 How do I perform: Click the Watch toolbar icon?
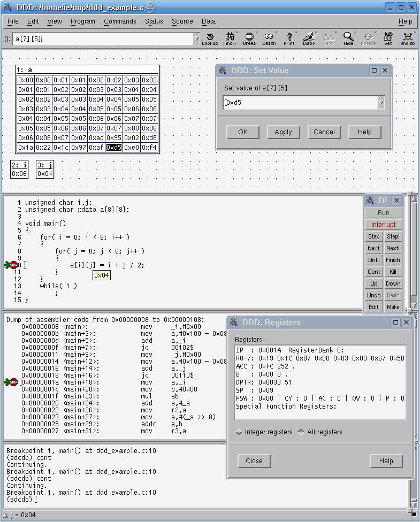pos(269,39)
